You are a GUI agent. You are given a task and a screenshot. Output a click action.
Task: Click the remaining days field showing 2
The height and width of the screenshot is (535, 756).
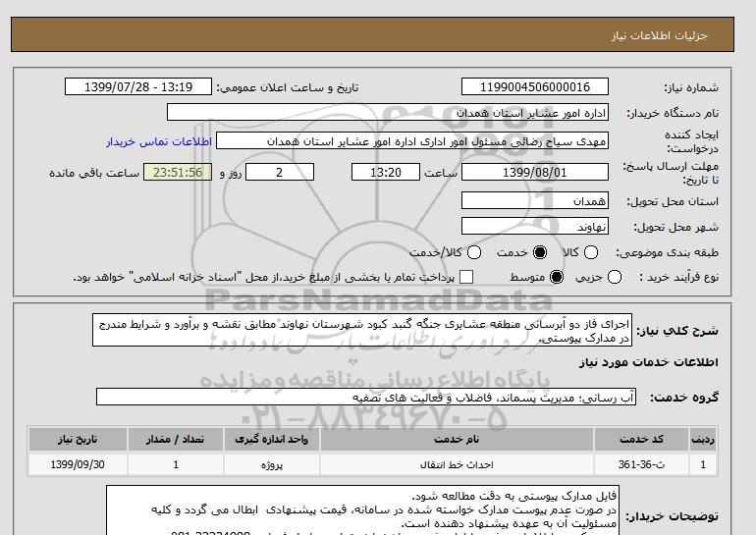tap(280, 173)
